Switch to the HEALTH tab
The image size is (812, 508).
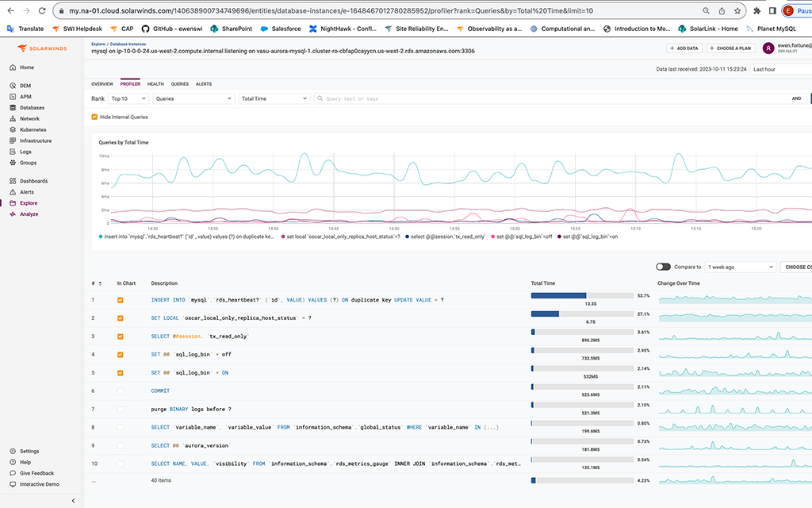155,83
